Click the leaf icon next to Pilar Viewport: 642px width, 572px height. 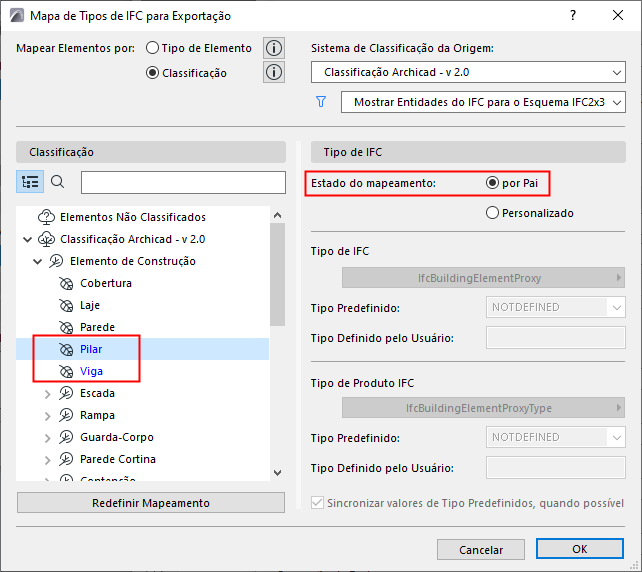tap(66, 349)
